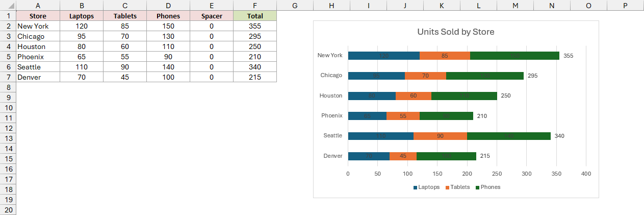Viewport: 644px width, 215px height.
Task: Click the 200 axis value in chart
Action: [x=467, y=174]
